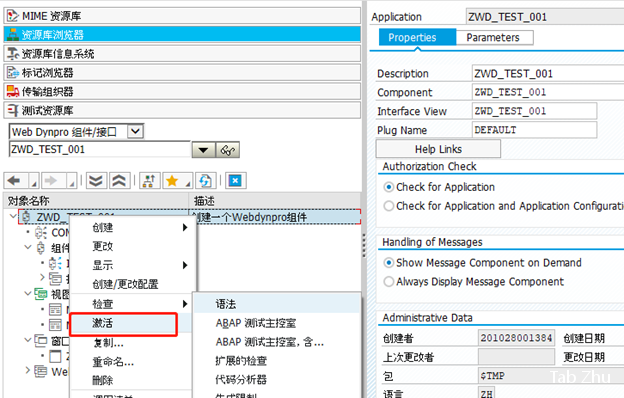Viewport: 624px width, 398px height.
Task: Click the Component field
Action: coord(548,92)
